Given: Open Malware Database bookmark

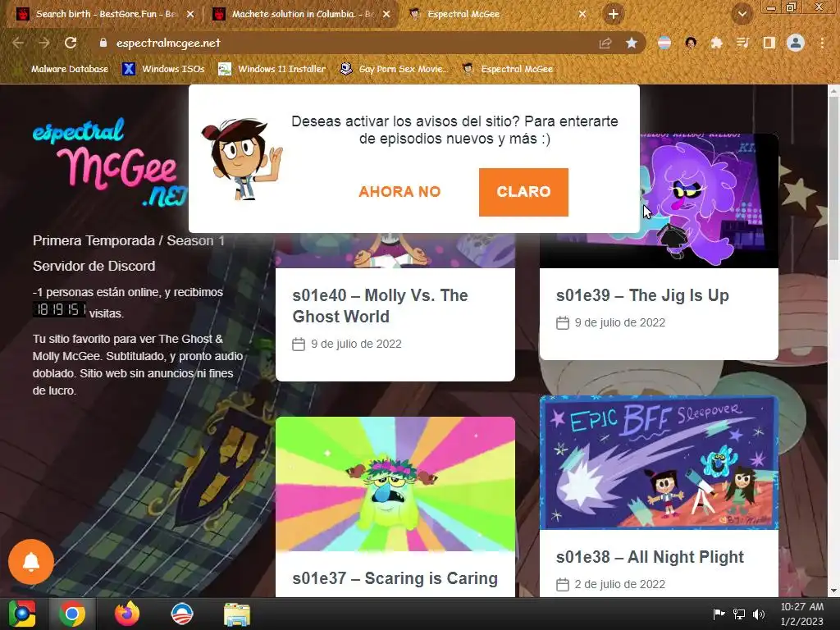Looking at the screenshot, I should (63, 69).
